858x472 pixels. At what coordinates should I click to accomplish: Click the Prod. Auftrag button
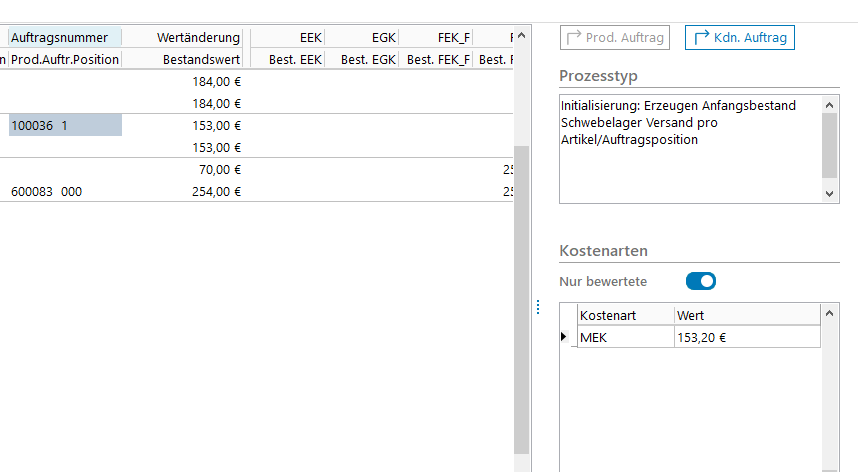tap(616, 38)
